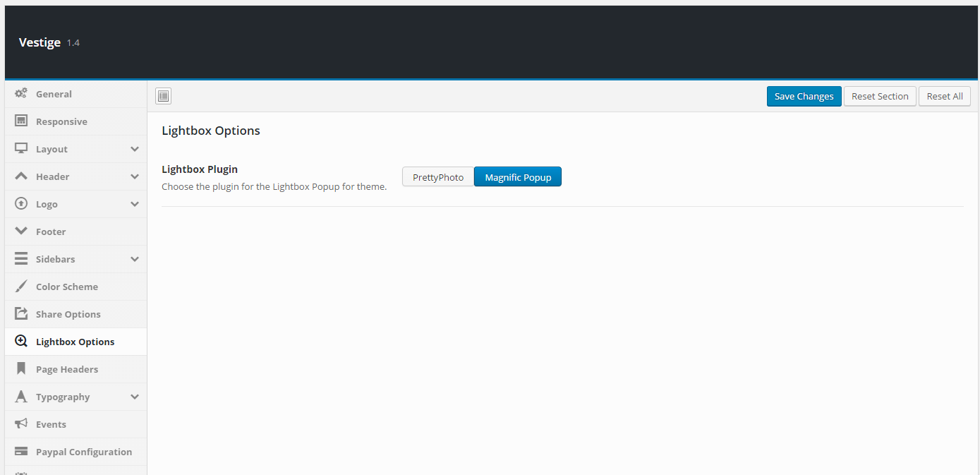Click the Share Options icon
This screenshot has height=475, width=980.
click(x=21, y=313)
